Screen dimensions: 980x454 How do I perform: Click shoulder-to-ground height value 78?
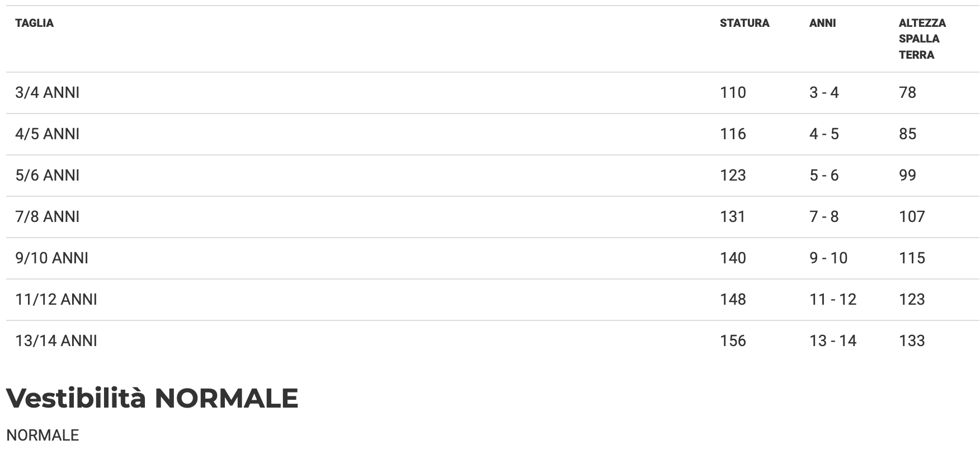pyautogui.click(x=907, y=93)
